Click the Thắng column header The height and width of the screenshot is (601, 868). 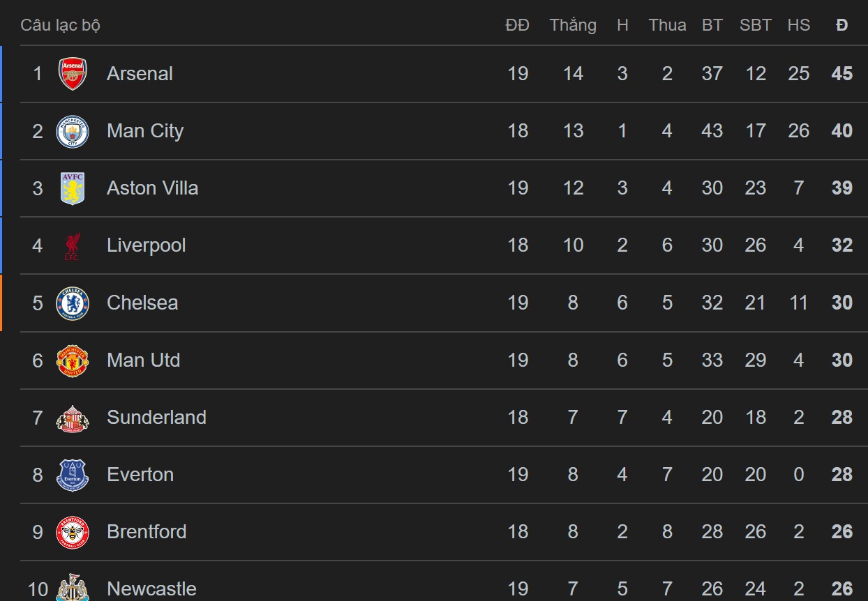(x=573, y=25)
